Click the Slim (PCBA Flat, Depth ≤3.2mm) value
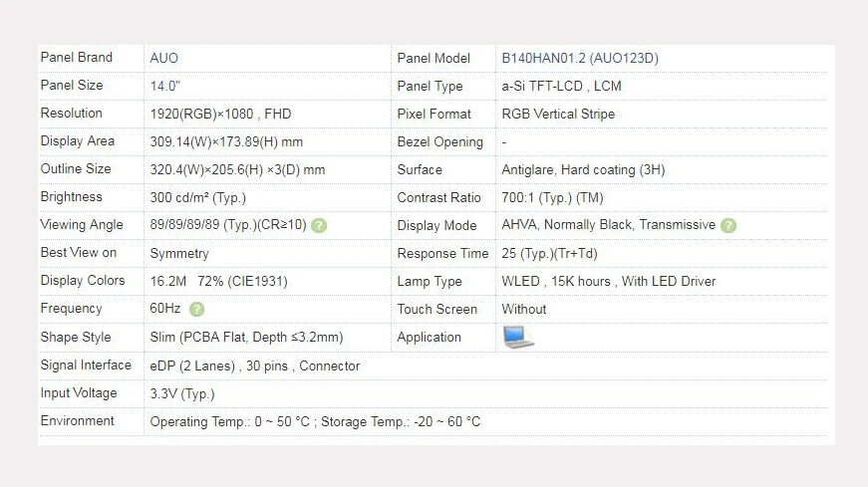Screen dimensions: 868x487 (246, 337)
